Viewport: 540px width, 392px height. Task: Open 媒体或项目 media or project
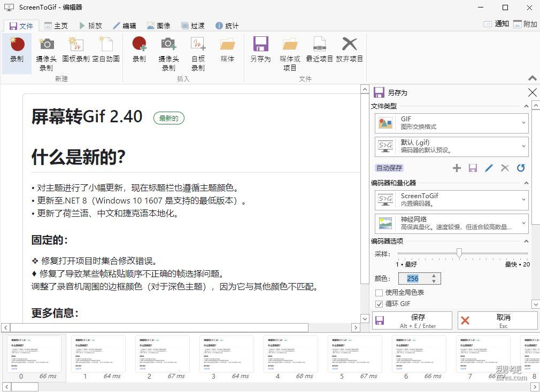pos(290,53)
